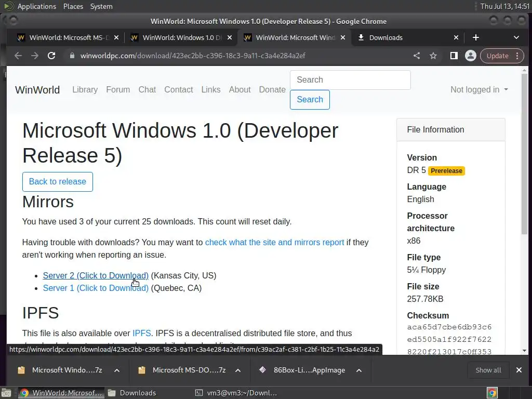Click the show desktop icon in bottom panel

click(x=6, y=393)
